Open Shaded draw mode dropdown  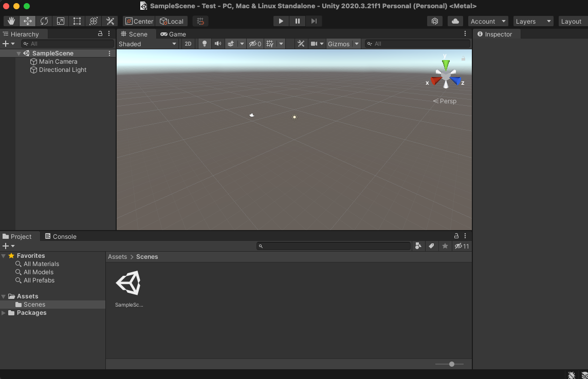coord(148,44)
